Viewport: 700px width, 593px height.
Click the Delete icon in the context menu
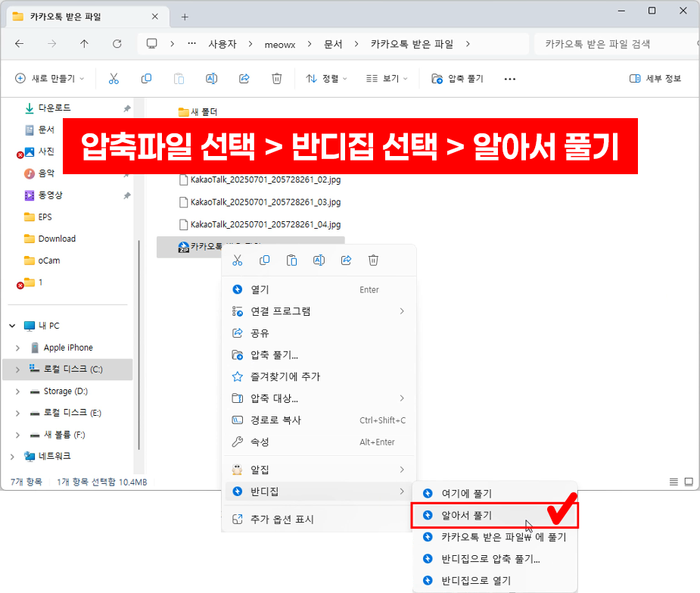click(x=373, y=260)
